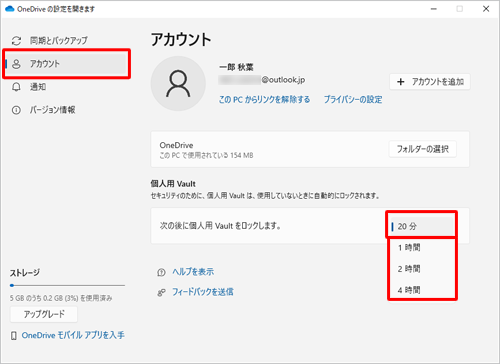Minimize the OneDrive settings window
This screenshot has height=364, width=500.
pos(434,9)
